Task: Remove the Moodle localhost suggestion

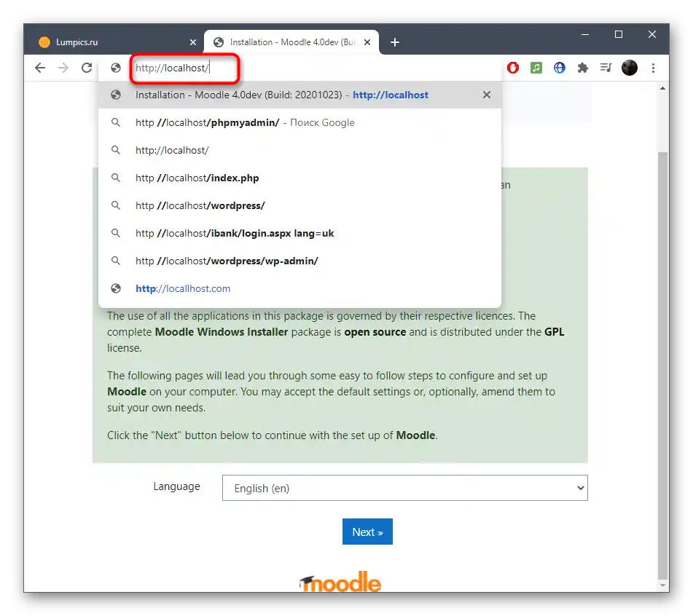Action: click(487, 95)
